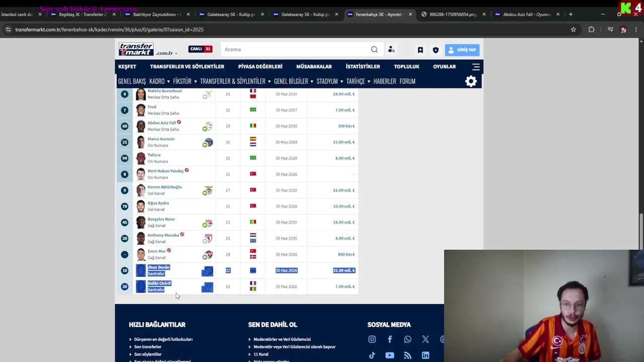This screenshot has height=362, width=644.
Task: Open Kerem Aktürkoğlu player link
Action: 165,187
